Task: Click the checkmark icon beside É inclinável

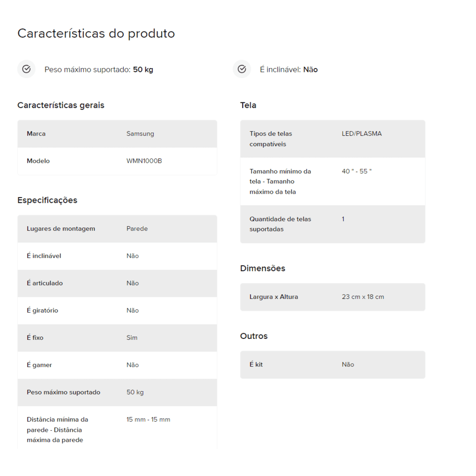Action: 242,69
